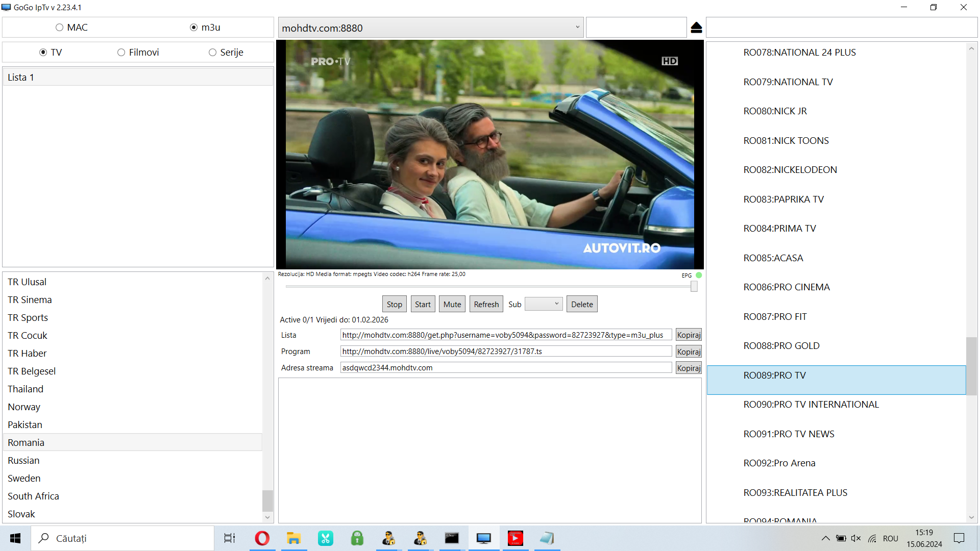Click the Start playback button
980x551 pixels.
423,304
